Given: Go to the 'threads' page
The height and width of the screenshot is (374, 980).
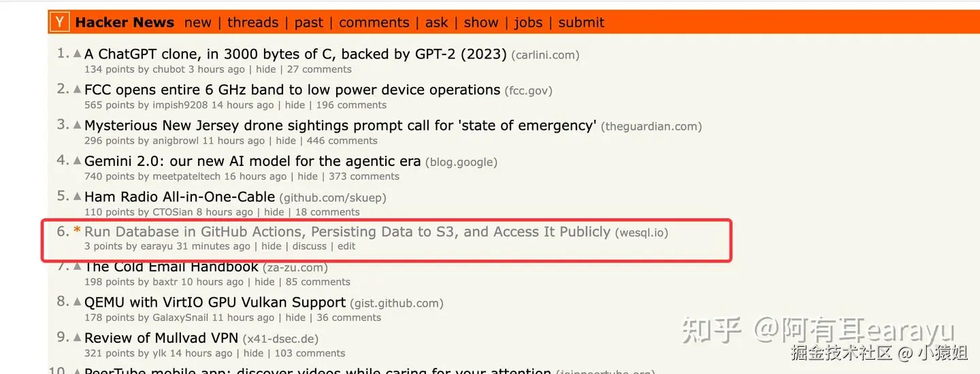Looking at the screenshot, I should point(252,22).
